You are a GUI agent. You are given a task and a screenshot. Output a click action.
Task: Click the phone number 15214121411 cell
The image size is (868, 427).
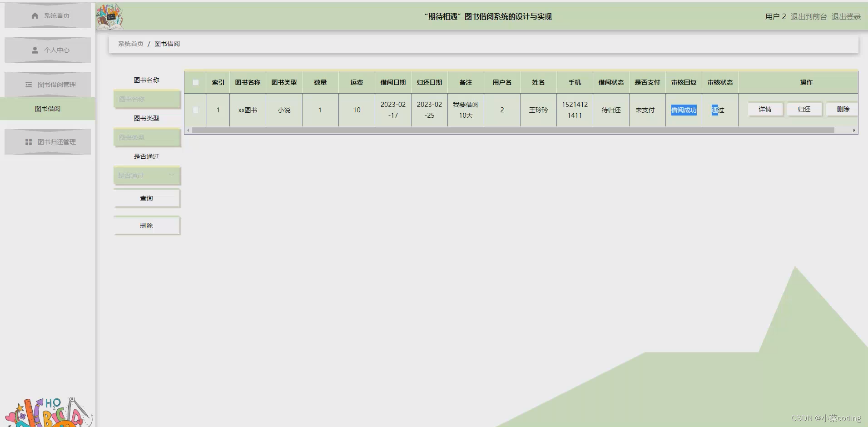(575, 110)
